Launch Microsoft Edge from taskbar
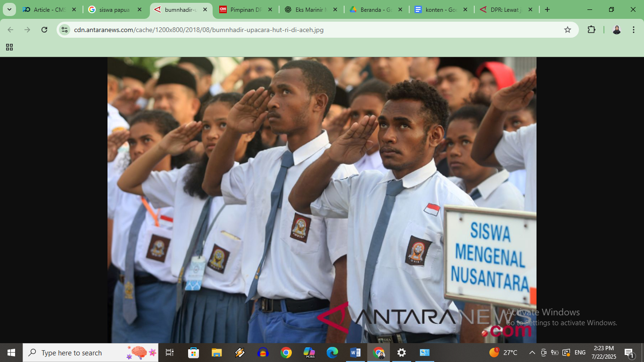This screenshot has height=362, width=644. tap(332, 353)
